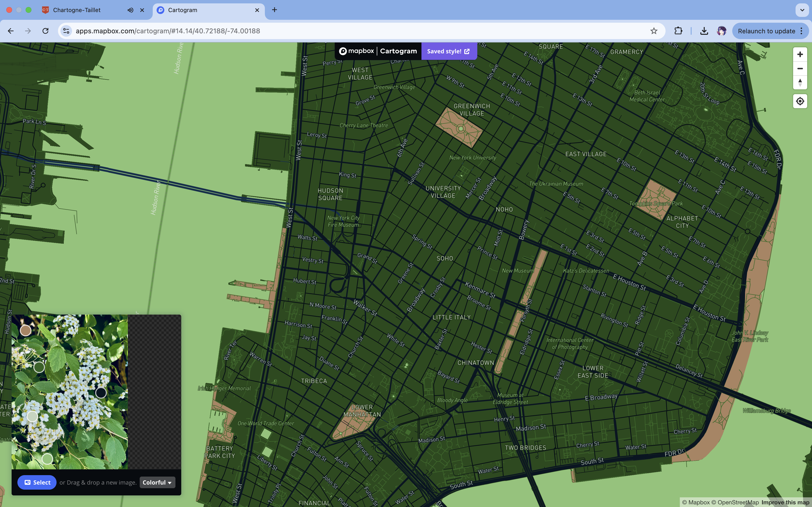This screenshot has width=812, height=507.
Task: Click the Select image button
Action: (x=37, y=483)
